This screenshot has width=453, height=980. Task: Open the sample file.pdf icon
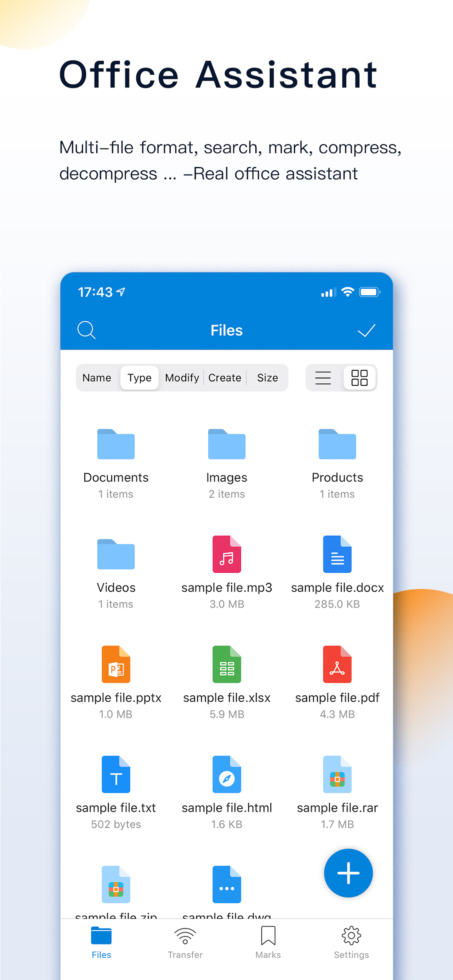337,664
